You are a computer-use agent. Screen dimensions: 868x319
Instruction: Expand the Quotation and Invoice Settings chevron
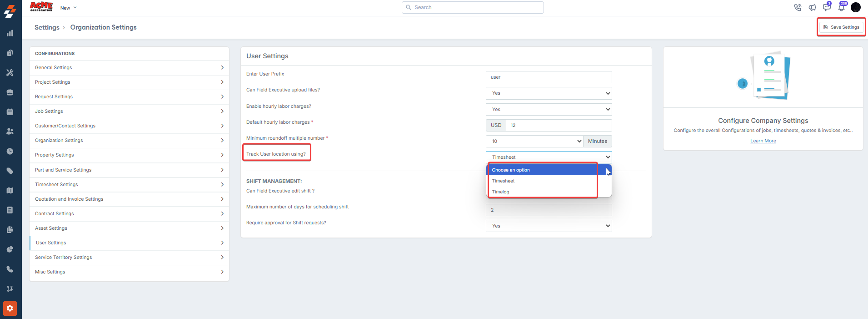coord(222,199)
